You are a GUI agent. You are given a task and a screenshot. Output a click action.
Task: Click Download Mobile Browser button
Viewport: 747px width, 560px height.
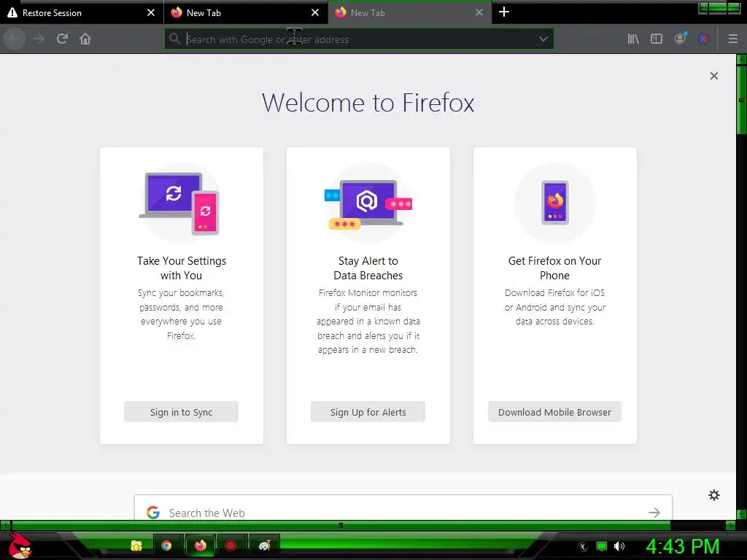coord(554,412)
